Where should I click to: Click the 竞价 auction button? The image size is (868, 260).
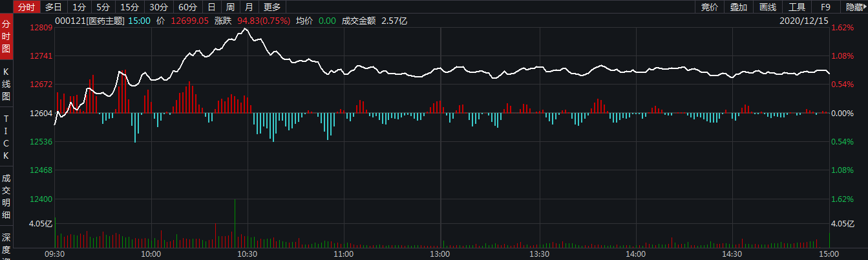(x=709, y=7)
